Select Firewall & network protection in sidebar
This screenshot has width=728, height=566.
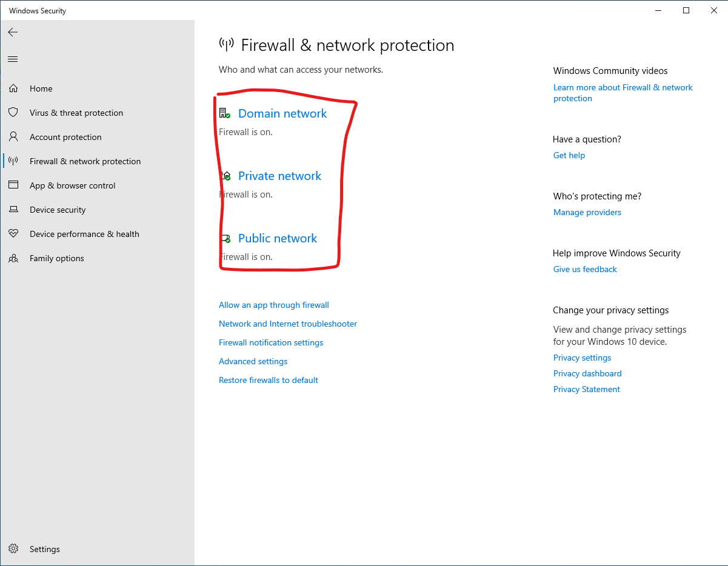85,161
